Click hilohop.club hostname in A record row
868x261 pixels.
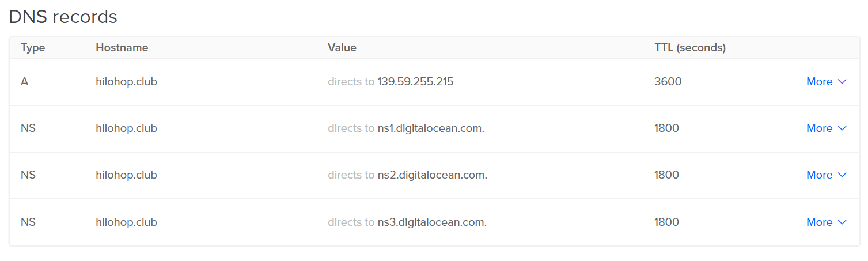pos(126,82)
